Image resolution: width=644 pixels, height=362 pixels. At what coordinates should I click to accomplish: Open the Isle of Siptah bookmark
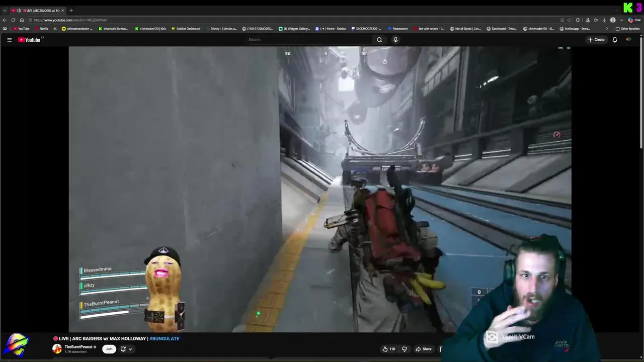465,29
